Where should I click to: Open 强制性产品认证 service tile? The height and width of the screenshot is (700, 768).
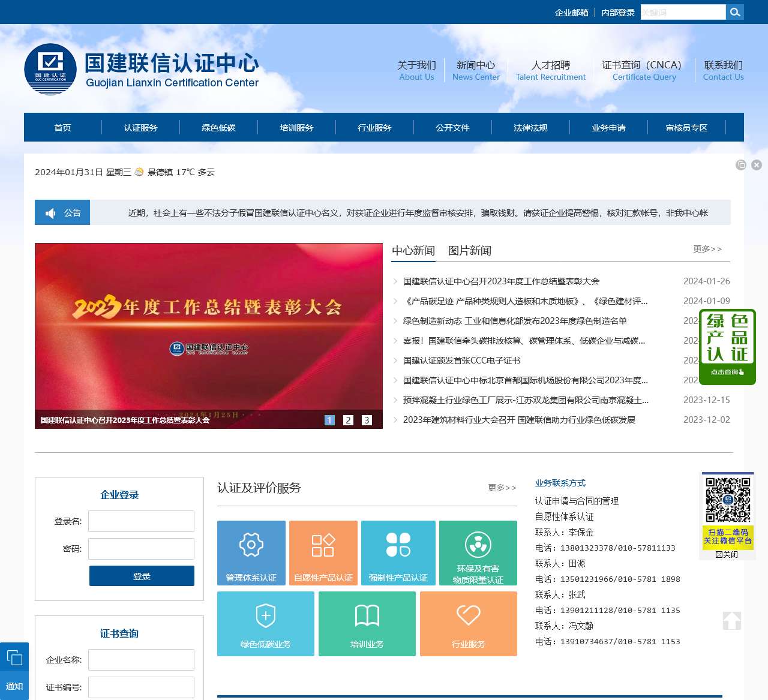(x=398, y=552)
